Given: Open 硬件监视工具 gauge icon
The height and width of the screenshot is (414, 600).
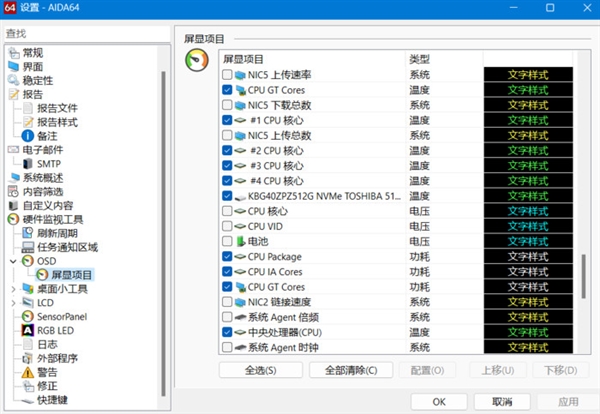Looking at the screenshot, I should 14,219.
